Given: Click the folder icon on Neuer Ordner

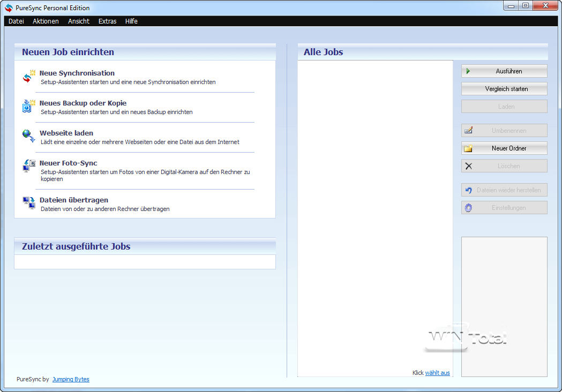Looking at the screenshot, I should coord(468,148).
